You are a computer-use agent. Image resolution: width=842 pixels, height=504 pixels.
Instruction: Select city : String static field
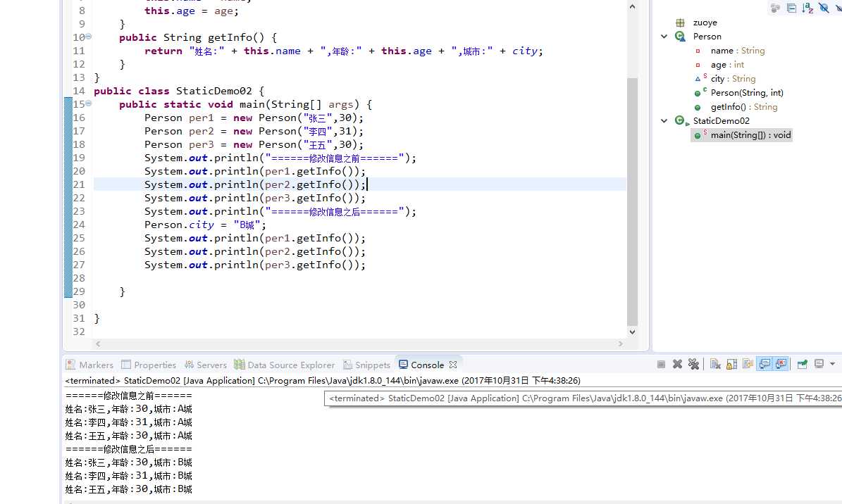733,78
